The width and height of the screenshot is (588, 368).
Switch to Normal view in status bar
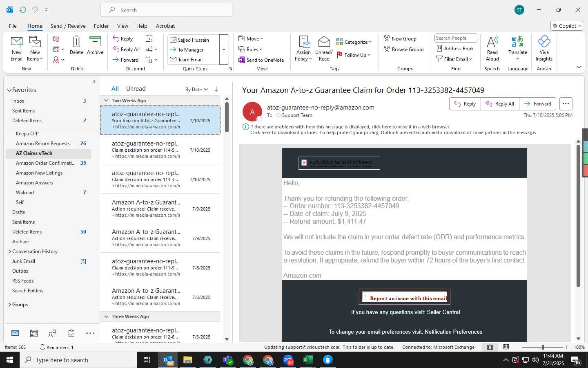(x=490, y=347)
